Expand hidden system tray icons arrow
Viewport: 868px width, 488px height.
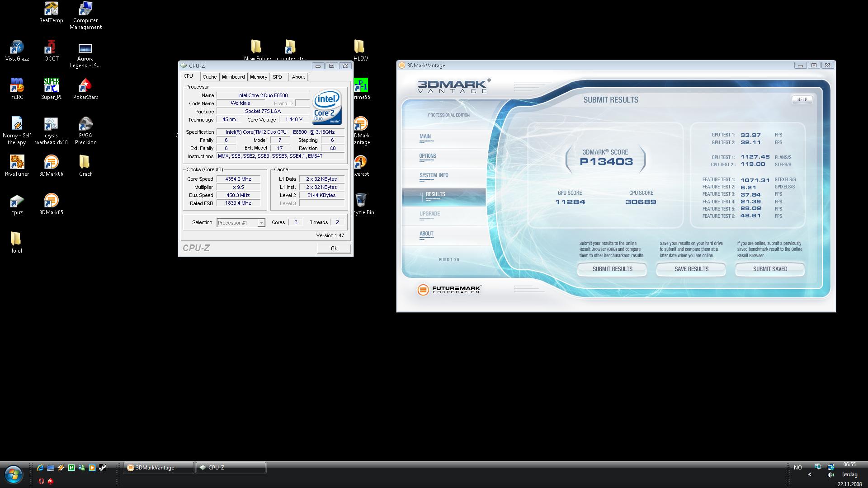click(x=810, y=474)
